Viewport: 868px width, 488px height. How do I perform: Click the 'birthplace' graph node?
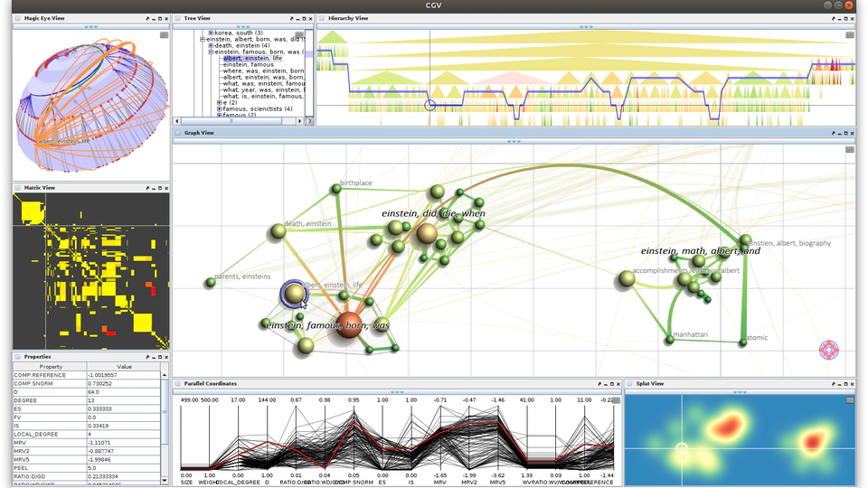pyautogui.click(x=336, y=189)
